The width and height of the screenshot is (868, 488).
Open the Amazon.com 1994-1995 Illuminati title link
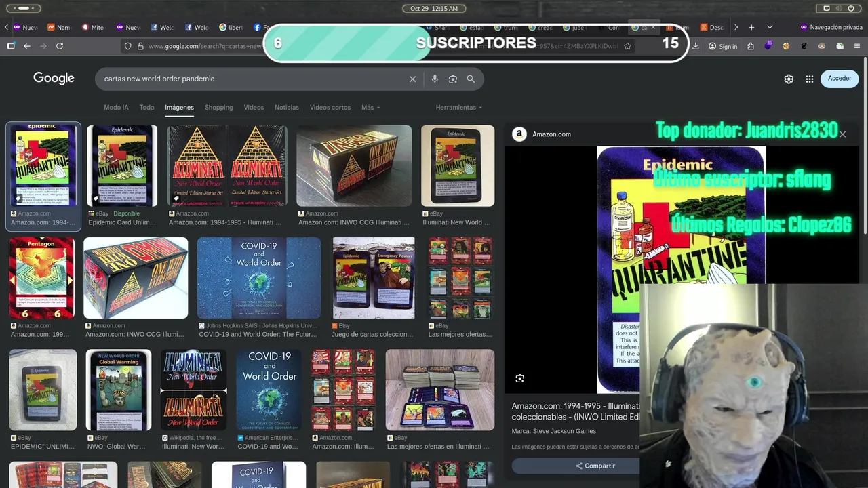(576, 411)
